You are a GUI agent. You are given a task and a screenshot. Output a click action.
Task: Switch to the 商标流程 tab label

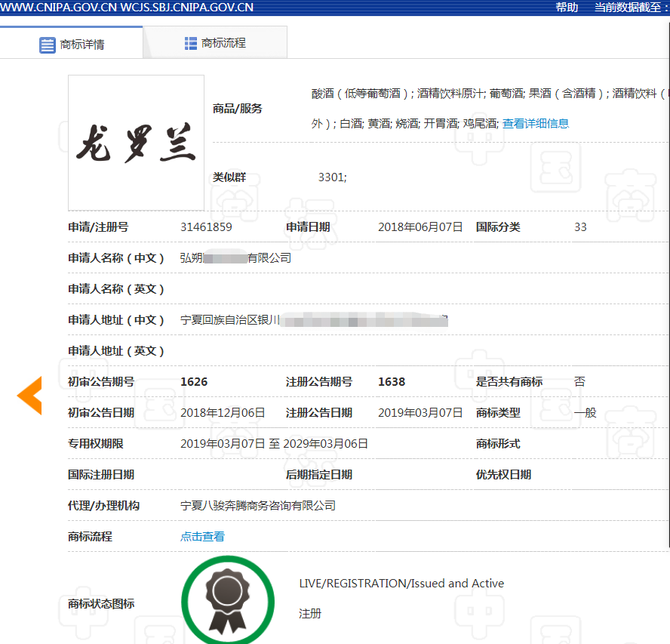(223, 43)
